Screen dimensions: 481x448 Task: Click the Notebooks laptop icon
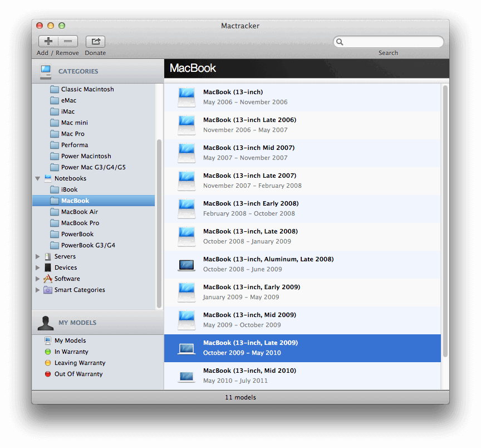pos(48,178)
